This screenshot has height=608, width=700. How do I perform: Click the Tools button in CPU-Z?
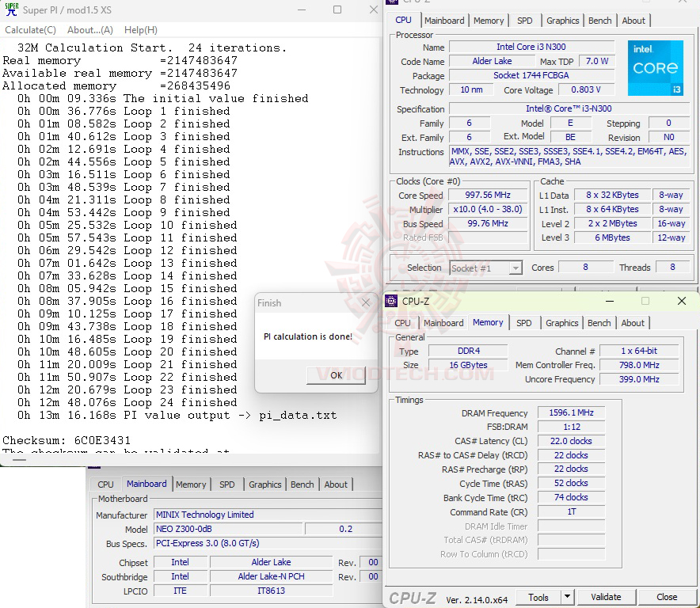click(538, 597)
